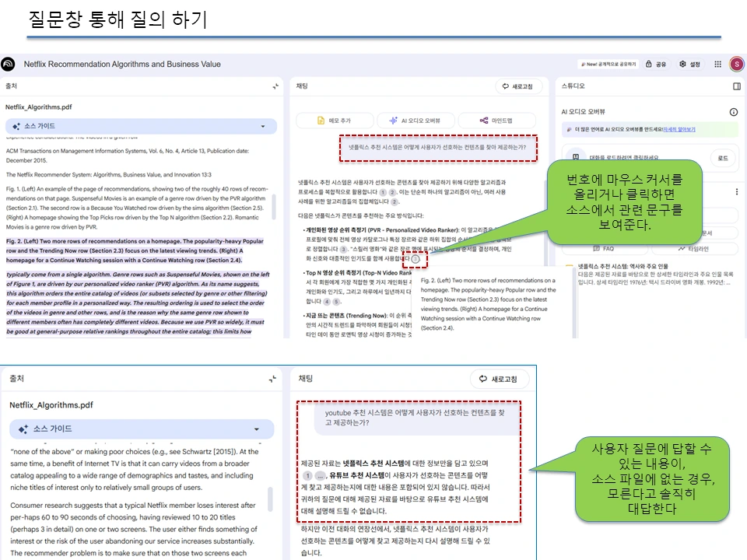Open the 자세히 알아보기 link
The width and height of the screenshot is (747, 560).
pos(679,129)
